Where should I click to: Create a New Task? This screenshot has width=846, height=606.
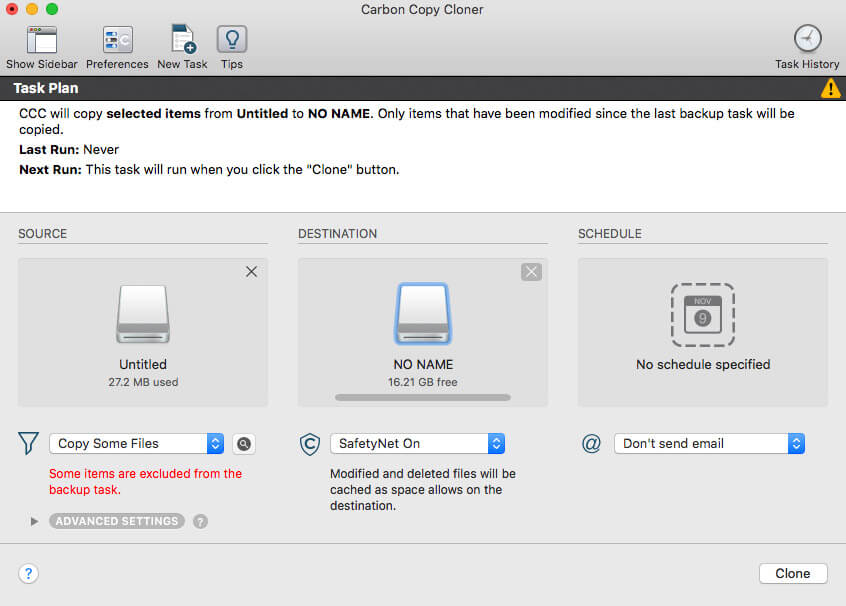pyautogui.click(x=182, y=40)
